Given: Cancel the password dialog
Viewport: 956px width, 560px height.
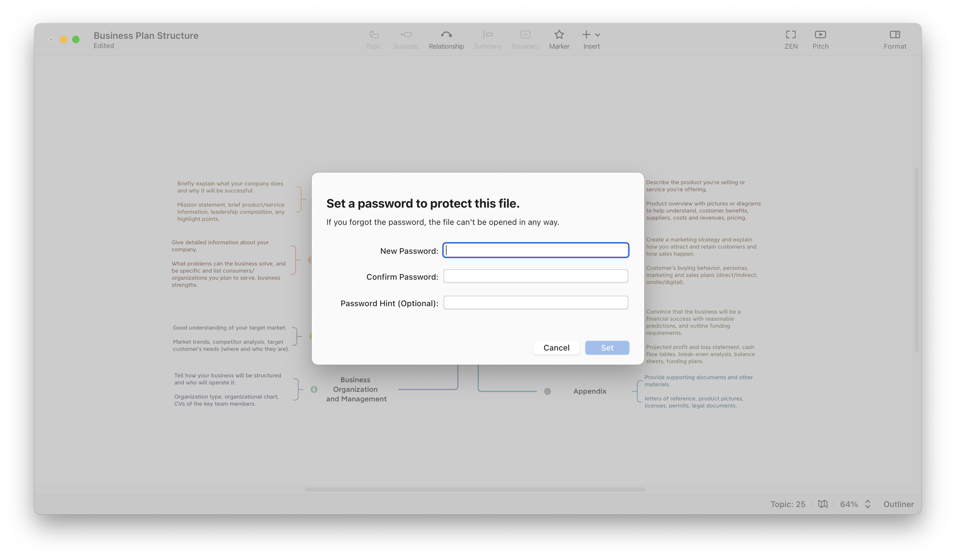Looking at the screenshot, I should click(556, 347).
